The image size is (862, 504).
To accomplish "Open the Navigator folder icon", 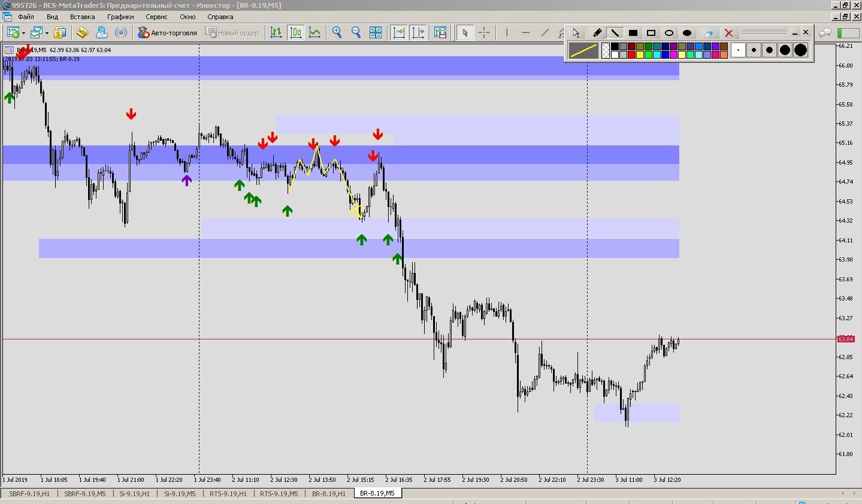I will click(x=83, y=32).
